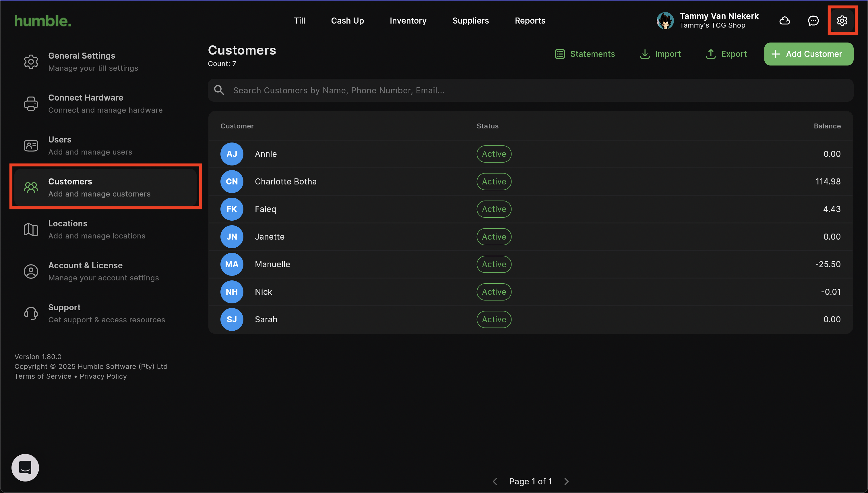Open the Privacy Policy link
This screenshot has height=493, width=868.
point(103,376)
